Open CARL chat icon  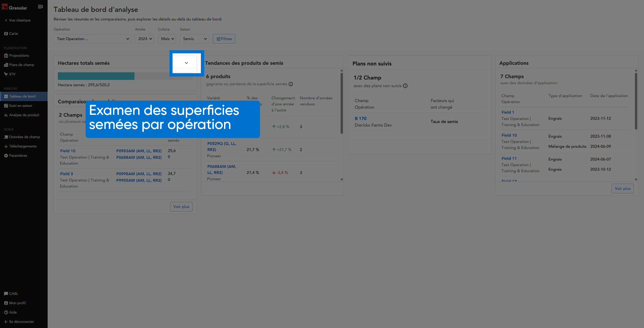pyautogui.click(x=6, y=294)
